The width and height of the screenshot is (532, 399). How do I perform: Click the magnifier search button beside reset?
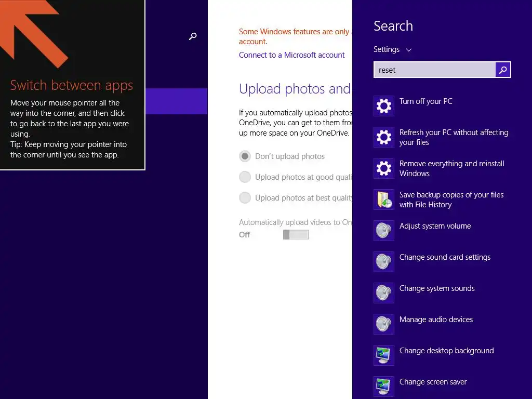coord(503,70)
